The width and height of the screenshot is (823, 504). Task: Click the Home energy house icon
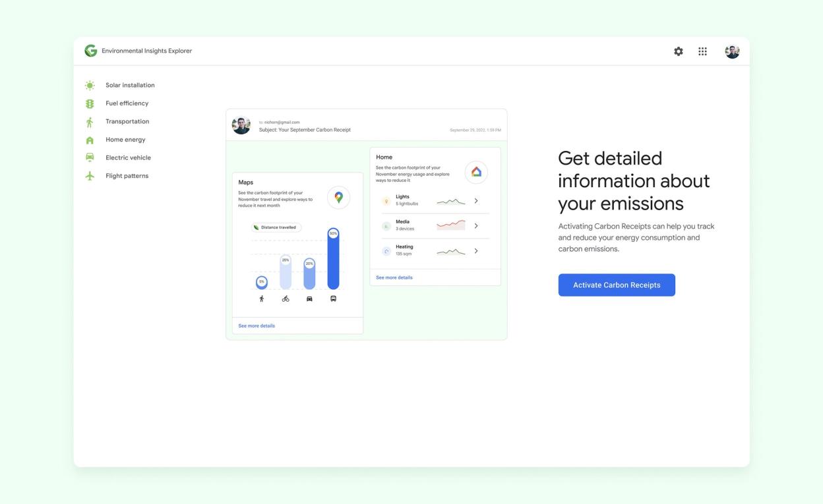[90, 140]
